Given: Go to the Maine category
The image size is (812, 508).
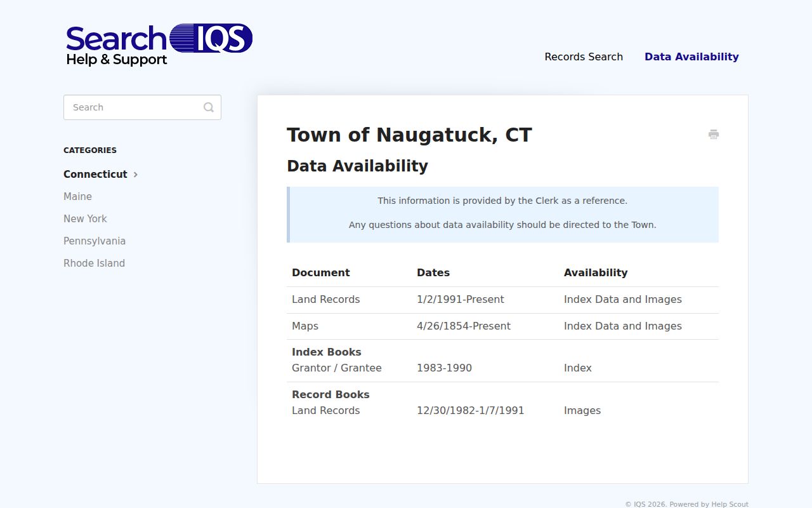Looking at the screenshot, I should [77, 196].
